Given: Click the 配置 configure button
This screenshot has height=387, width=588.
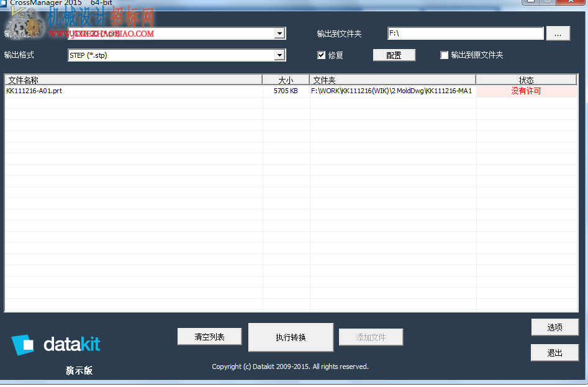Looking at the screenshot, I should [x=394, y=55].
